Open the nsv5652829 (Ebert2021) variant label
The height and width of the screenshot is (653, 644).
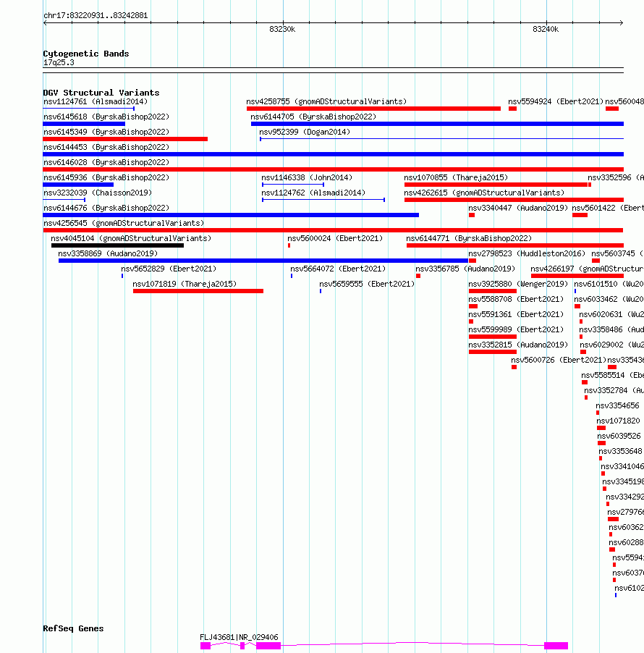[169, 269]
